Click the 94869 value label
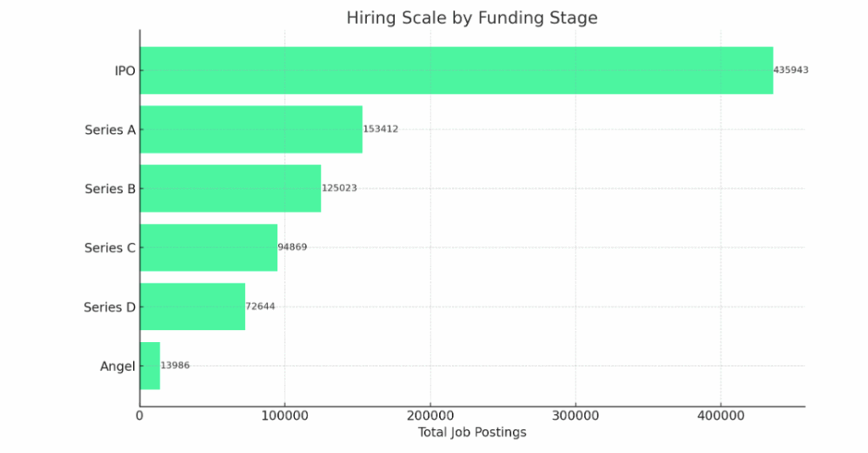Screen dimensions: 868x453 [292, 247]
